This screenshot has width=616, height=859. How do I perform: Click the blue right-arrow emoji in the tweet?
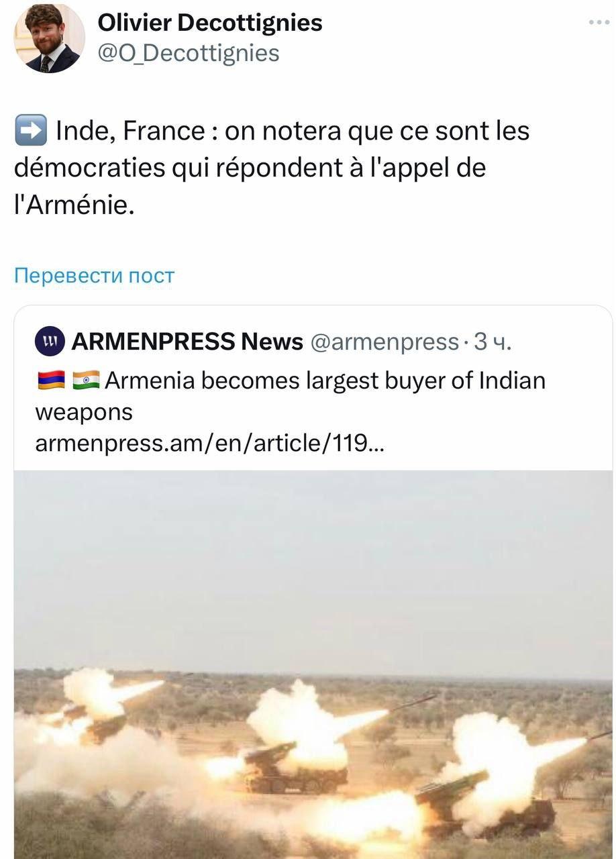click(x=31, y=131)
